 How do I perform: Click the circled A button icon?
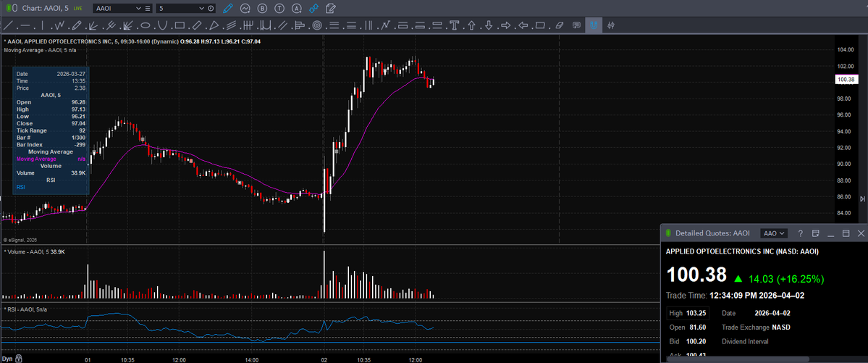coord(297,8)
